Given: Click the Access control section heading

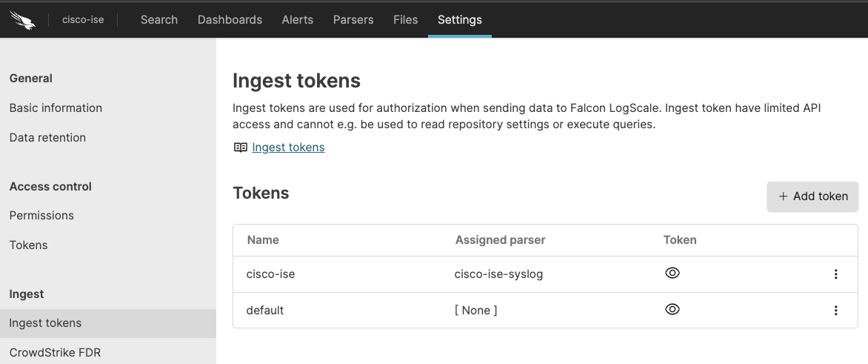Looking at the screenshot, I should click(50, 186).
